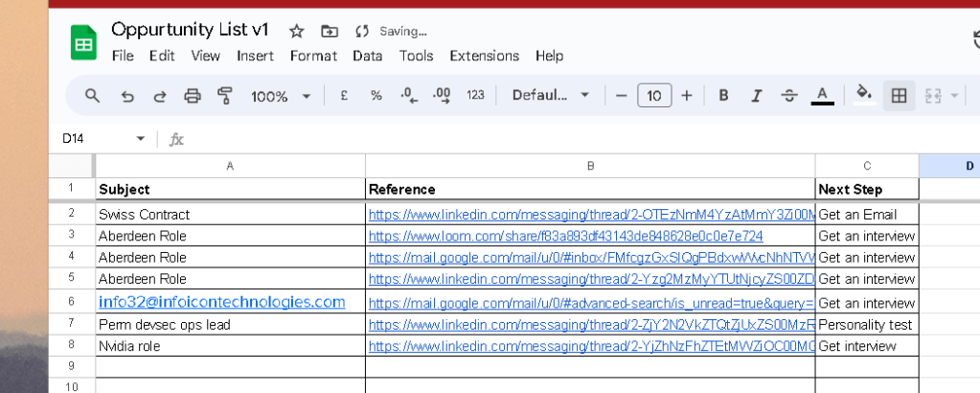Select the Next Step header cell

coord(867,189)
